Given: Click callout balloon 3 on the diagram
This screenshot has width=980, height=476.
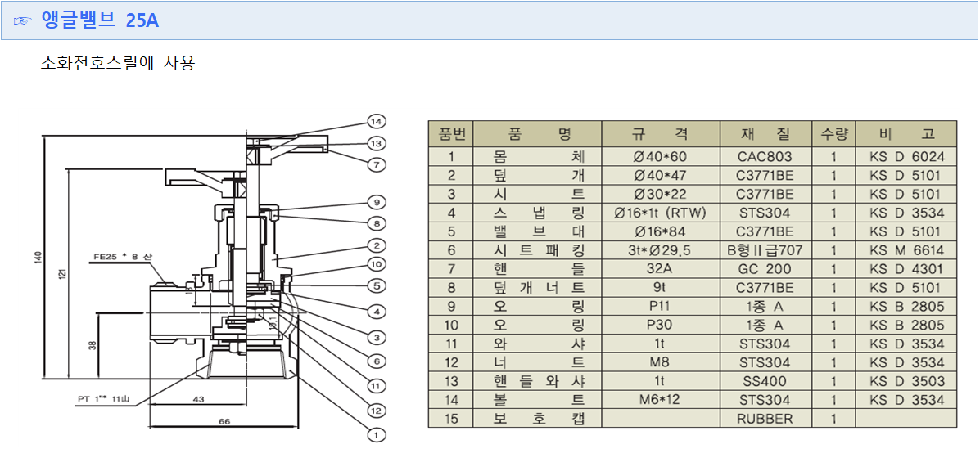Looking at the screenshot, I should pyautogui.click(x=377, y=338).
